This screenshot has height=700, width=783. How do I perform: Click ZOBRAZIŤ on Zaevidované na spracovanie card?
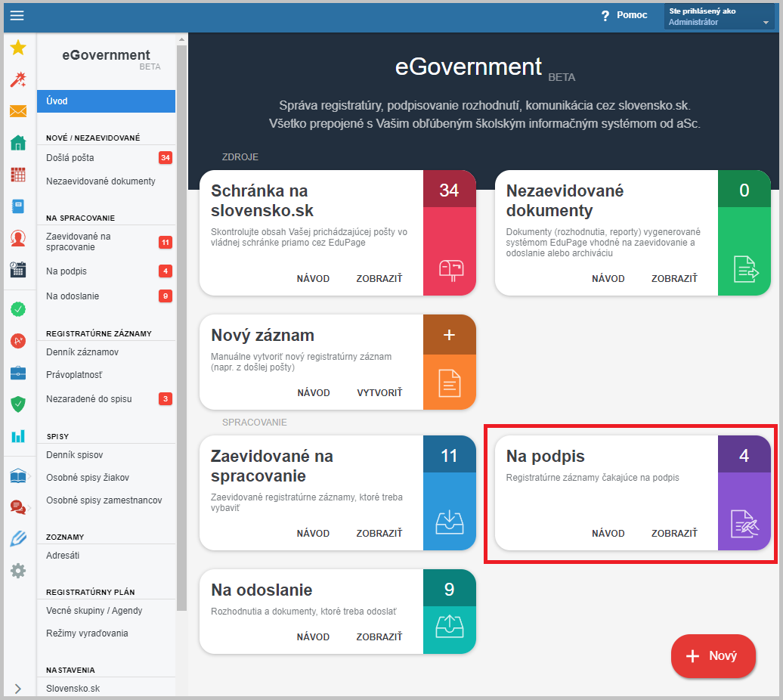(x=379, y=533)
